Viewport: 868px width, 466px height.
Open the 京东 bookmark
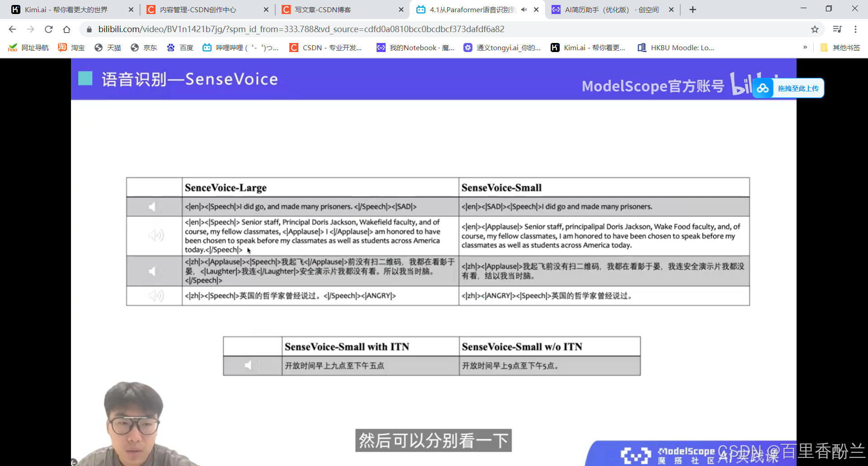(144, 48)
